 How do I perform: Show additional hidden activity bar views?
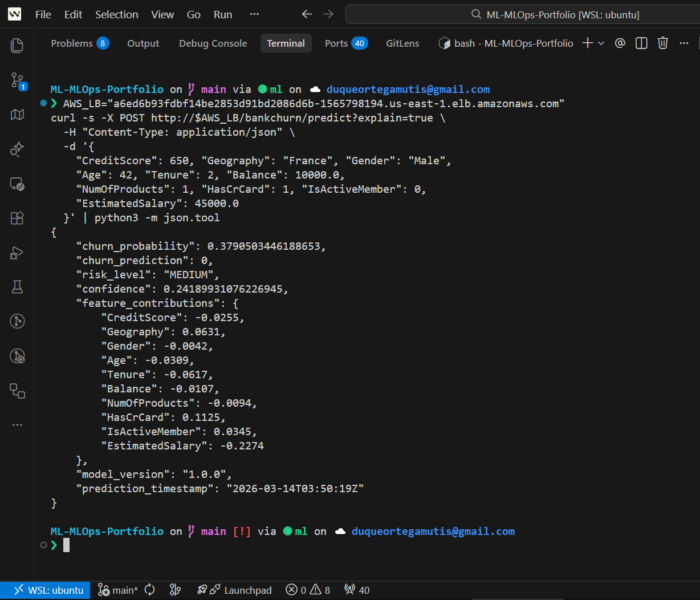[x=17, y=425]
